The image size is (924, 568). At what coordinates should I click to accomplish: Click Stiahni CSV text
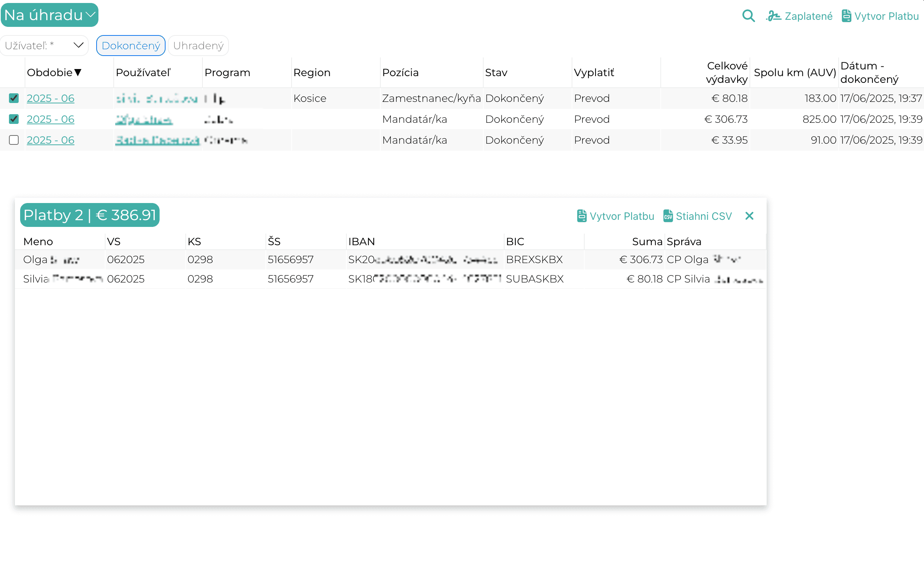pos(704,216)
